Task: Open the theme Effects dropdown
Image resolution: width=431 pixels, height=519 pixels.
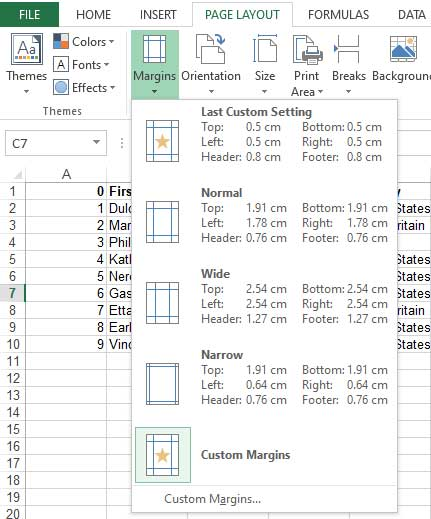Action: coord(84,88)
